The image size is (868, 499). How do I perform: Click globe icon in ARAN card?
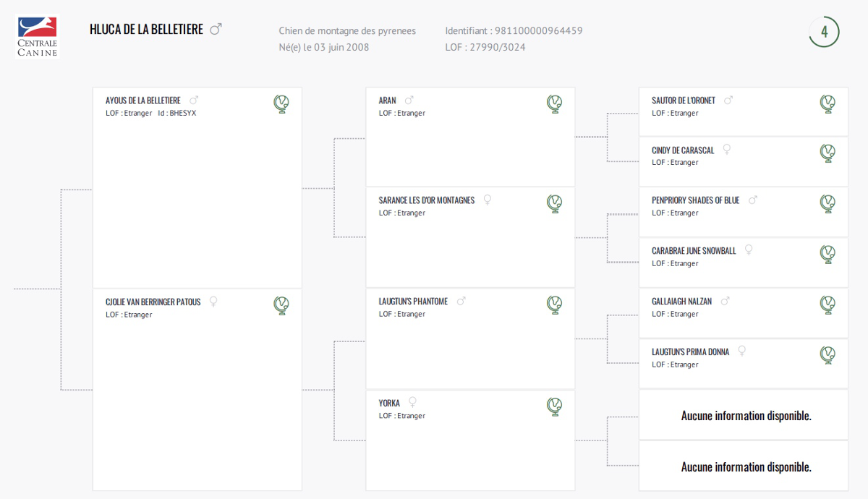[x=555, y=104]
